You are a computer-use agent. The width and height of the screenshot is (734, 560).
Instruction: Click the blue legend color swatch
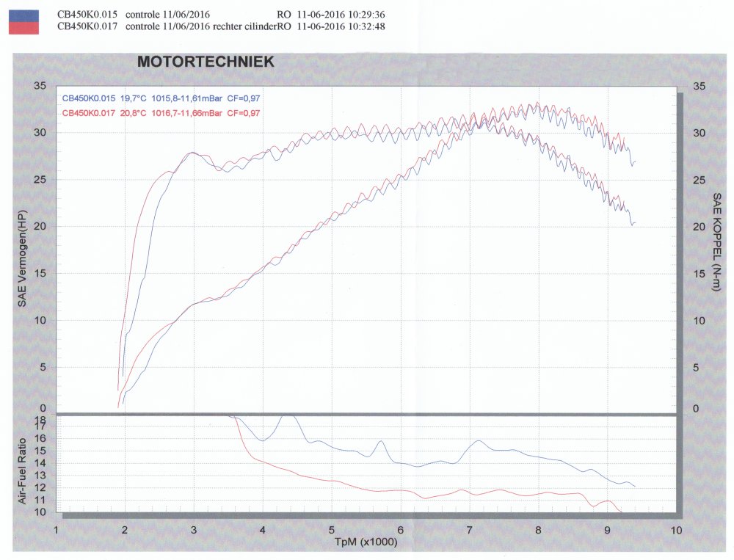[x=23, y=15]
